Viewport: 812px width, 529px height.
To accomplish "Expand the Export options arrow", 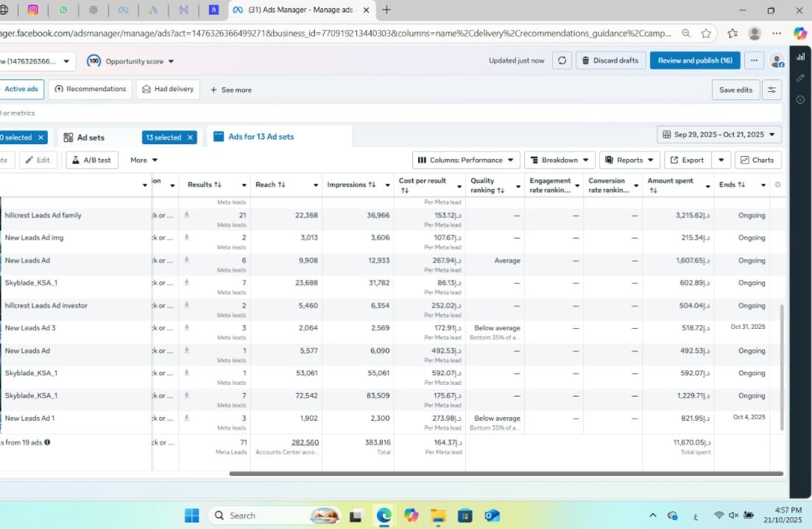I will coord(721,160).
